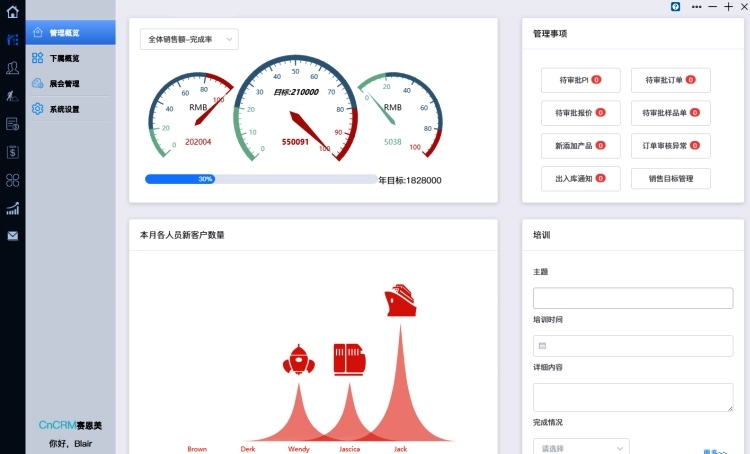Image resolution: width=750 pixels, height=454 pixels.
Task: Open the customers people icon in left rail
Action: 12,67
